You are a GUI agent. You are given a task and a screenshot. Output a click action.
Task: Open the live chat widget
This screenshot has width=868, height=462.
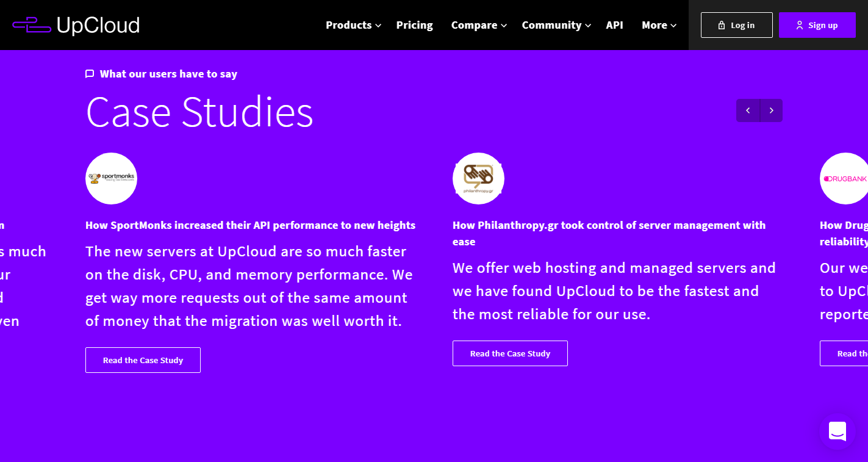(837, 431)
